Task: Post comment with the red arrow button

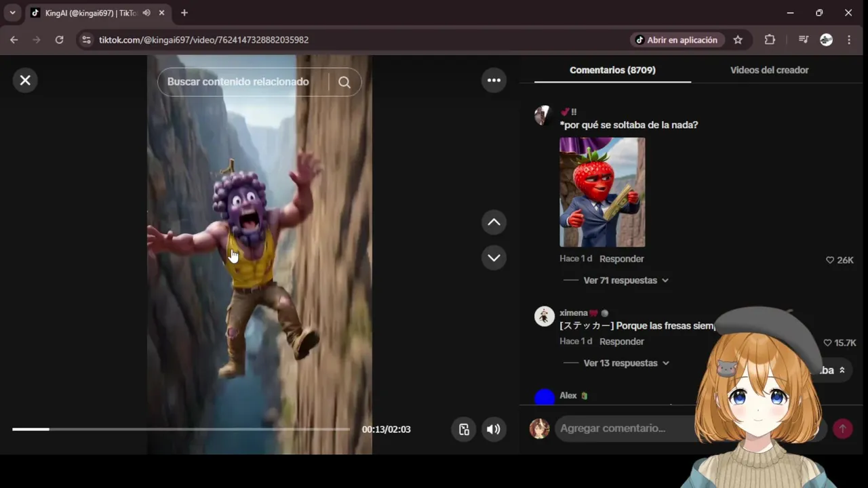Action: [x=843, y=429]
